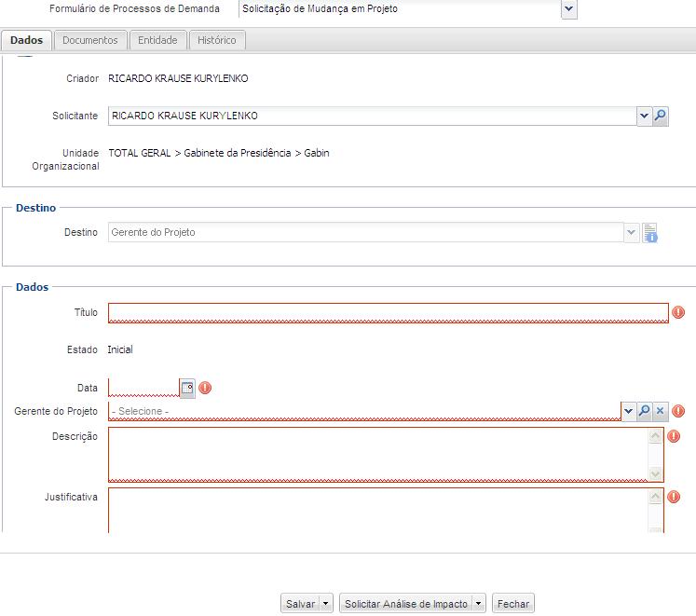
Task: Open the Gerente do Projeto dropdown list
Action: pyautogui.click(x=628, y=411)
